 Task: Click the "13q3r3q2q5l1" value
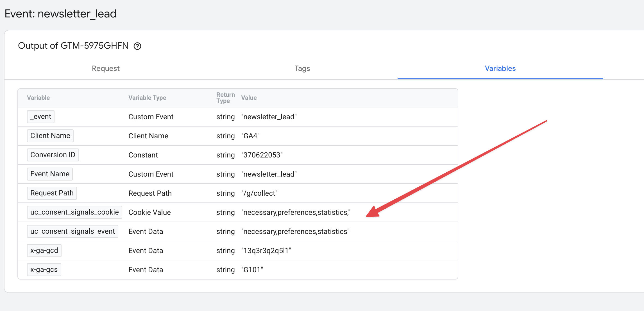coord(266,251)
